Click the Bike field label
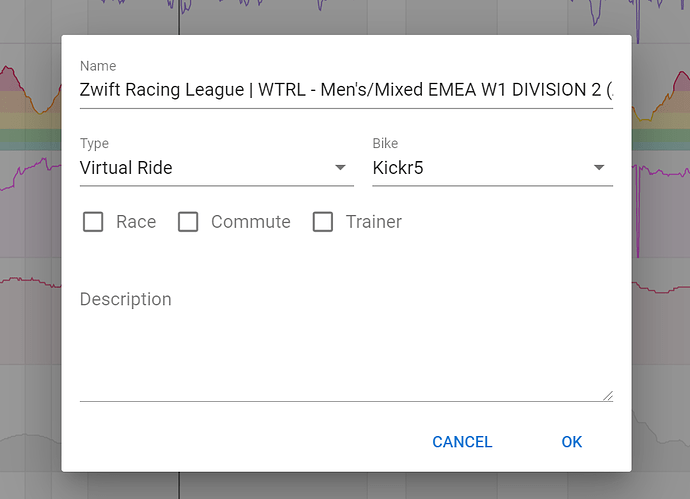This screenshot has height=499, width=690. click(385, 143)
